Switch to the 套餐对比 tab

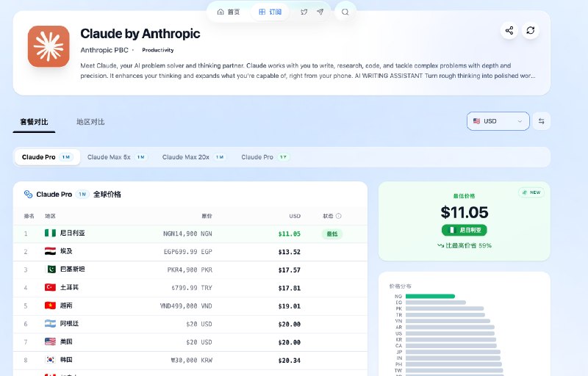(x=34, y=122)
